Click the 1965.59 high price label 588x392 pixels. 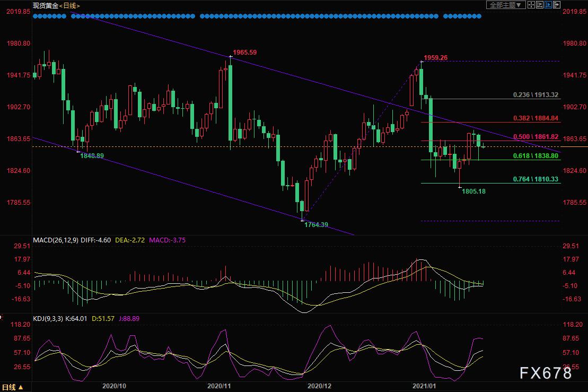coord(245,53)
